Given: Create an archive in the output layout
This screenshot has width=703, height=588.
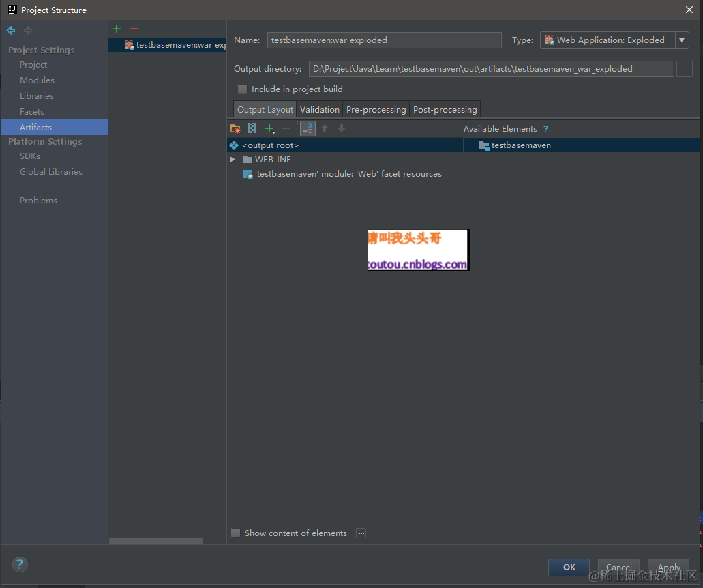Looking at the screenshot, I should pyautogui.click(x=252, y=128).
